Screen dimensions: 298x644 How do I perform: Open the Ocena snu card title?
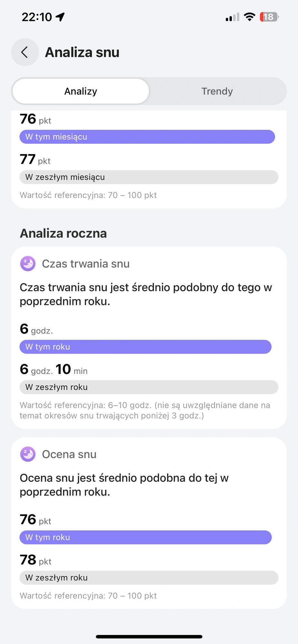(69, 454)
